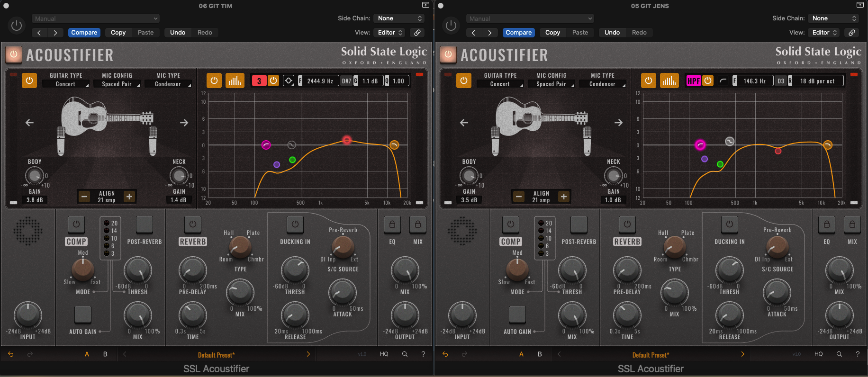The image size is (868, 377).
Task: Click the minus align button in right plugin
Action: 519,197
